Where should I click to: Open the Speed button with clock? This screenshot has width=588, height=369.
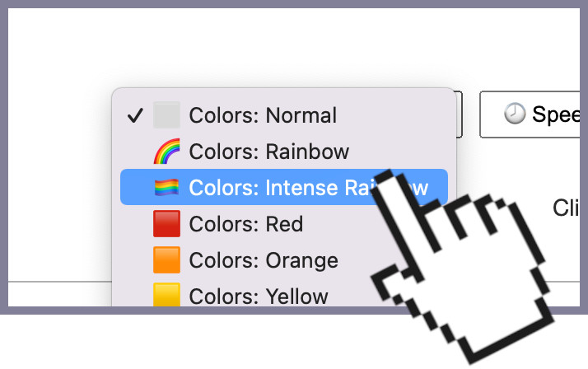[x=530, y=114]
